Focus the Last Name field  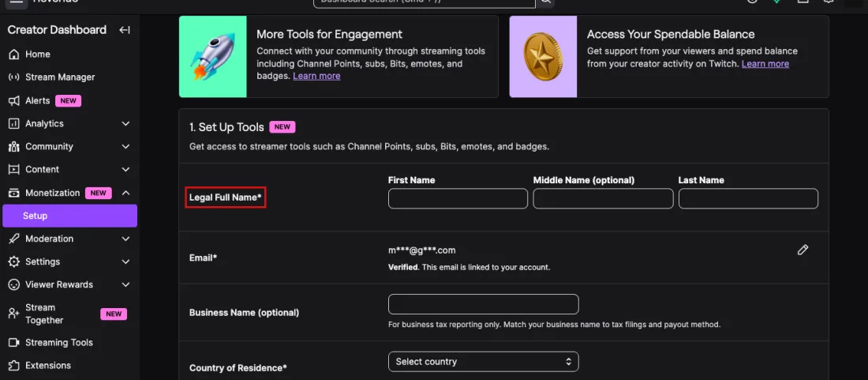click(748, 198)
